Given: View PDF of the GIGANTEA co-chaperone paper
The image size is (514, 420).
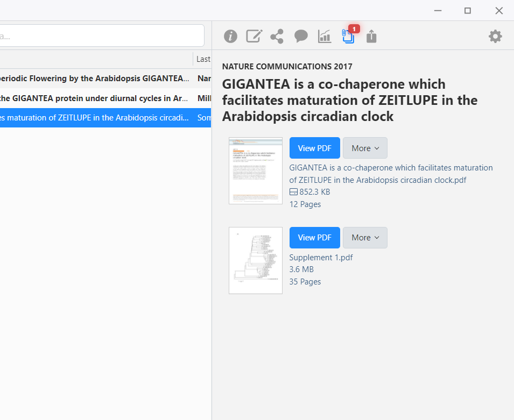Looking at the screenshot, I should (315, 148).
